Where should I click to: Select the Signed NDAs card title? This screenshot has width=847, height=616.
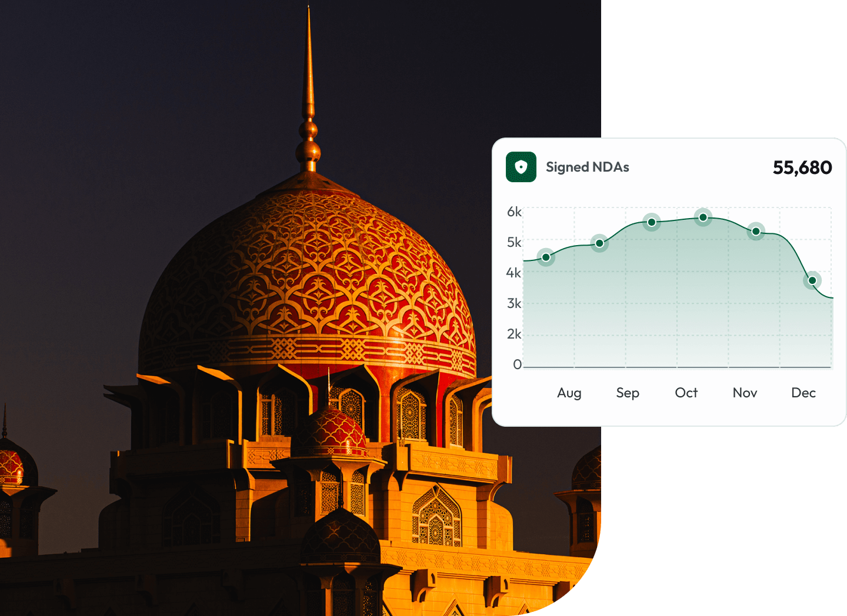pos(587,167)
